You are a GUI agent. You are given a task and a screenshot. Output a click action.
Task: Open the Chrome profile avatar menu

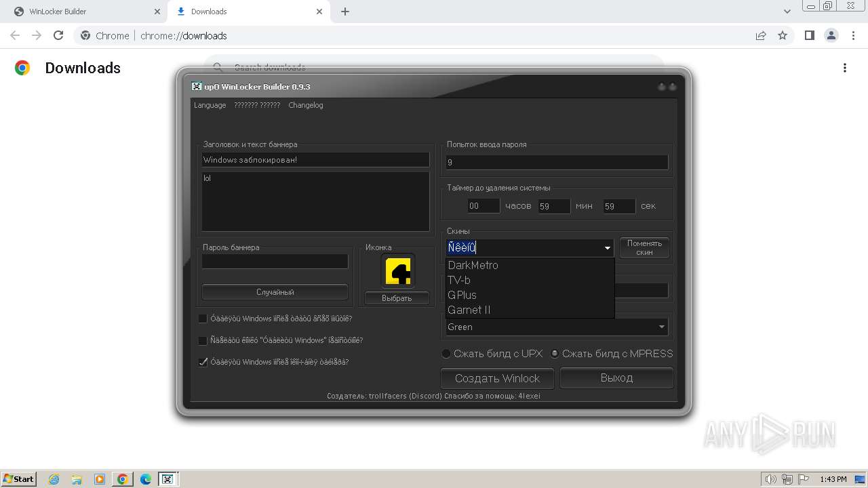(x=831, y=35)
